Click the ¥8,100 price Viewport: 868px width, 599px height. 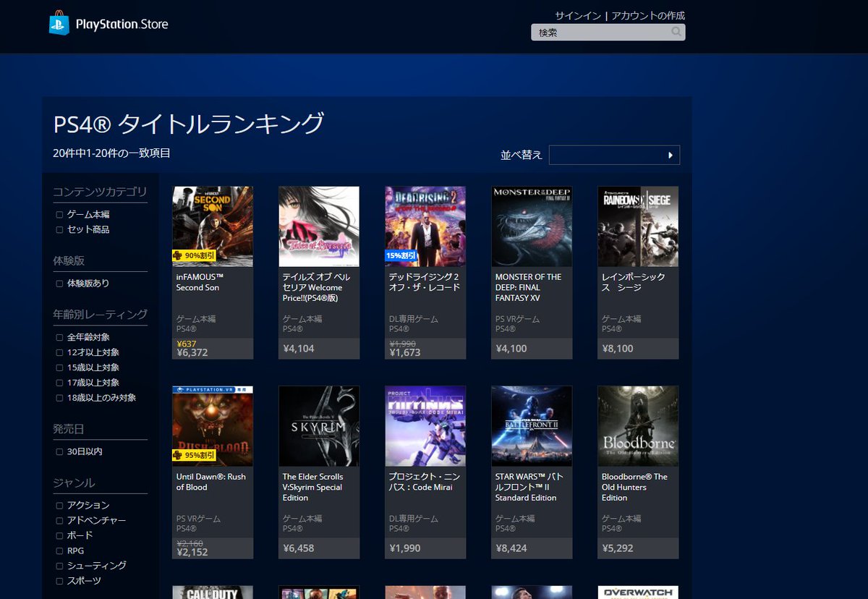617,349
